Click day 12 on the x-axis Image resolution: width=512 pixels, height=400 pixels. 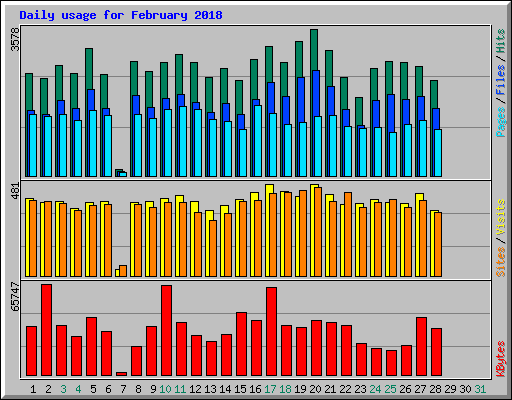195,389
